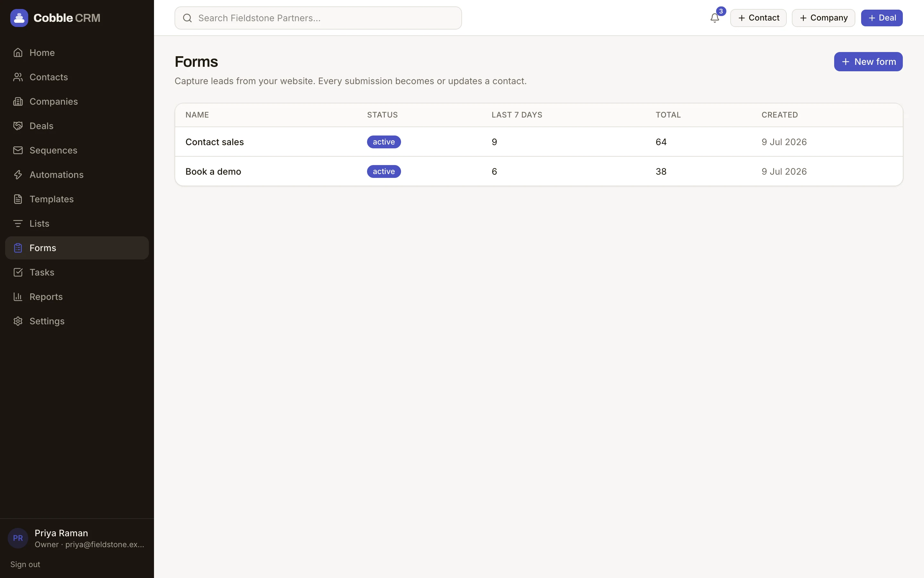The width and height of the screenshot is (924, 578).
Task: Click the total value 64
Action: [x=661, y=142]
